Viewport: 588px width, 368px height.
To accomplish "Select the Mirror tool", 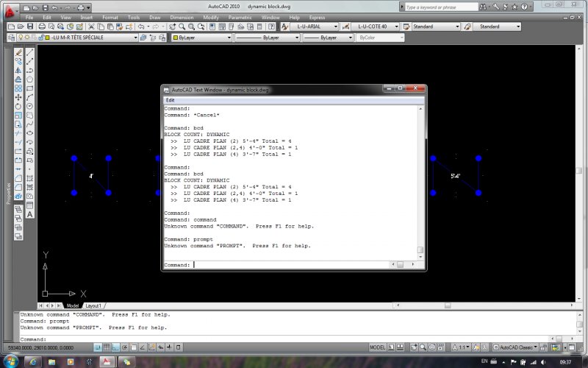I will point(18,71).
